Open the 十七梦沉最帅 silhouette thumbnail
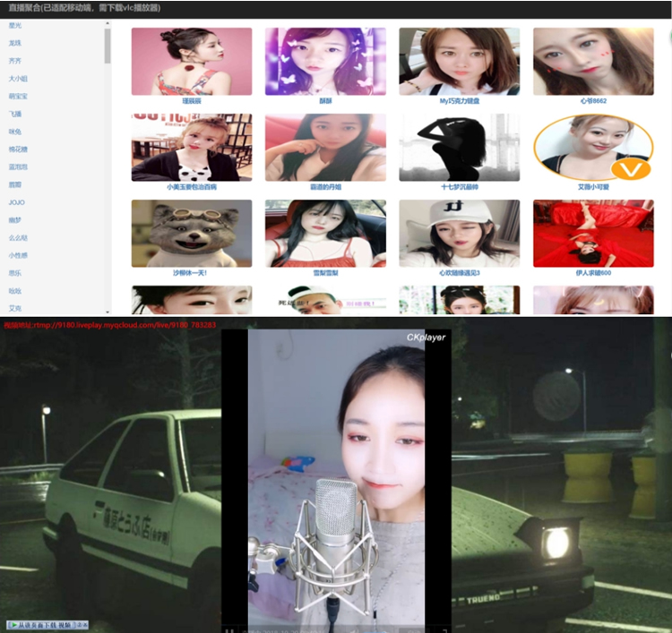Image resolution: width=672 pixels, height=633 pixels. pyautogui.click(x=459, y=147)
